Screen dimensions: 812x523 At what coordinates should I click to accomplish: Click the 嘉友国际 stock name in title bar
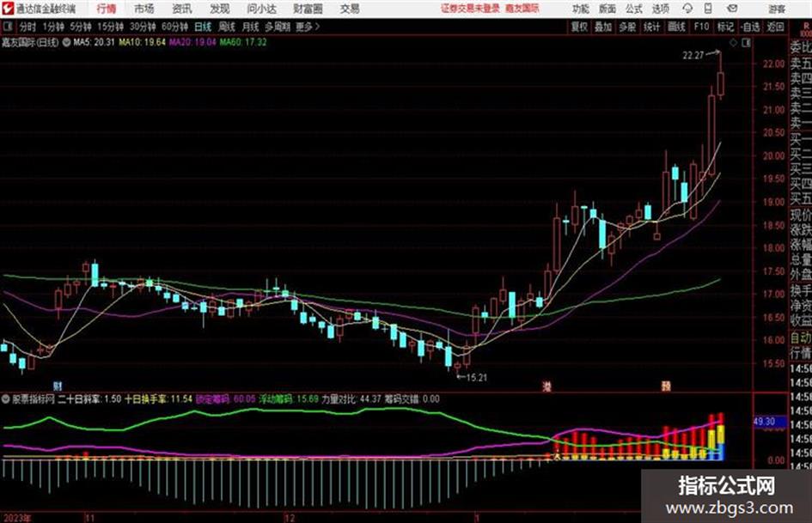click(522, 9)
